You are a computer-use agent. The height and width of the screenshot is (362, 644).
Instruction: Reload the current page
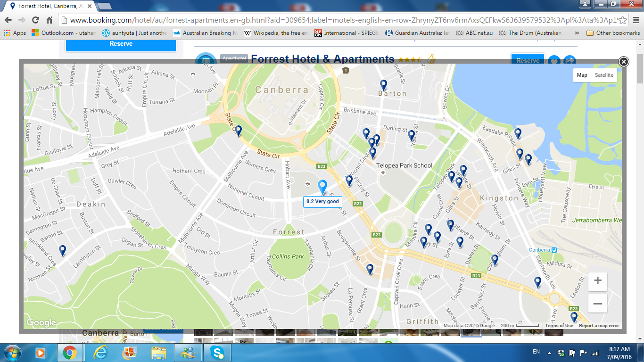click(x=35, y=20)
